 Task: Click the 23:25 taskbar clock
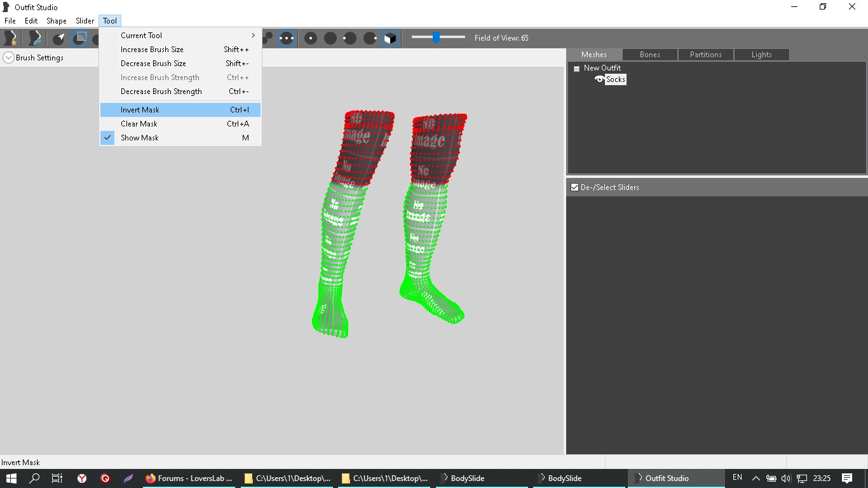[822, 478]
